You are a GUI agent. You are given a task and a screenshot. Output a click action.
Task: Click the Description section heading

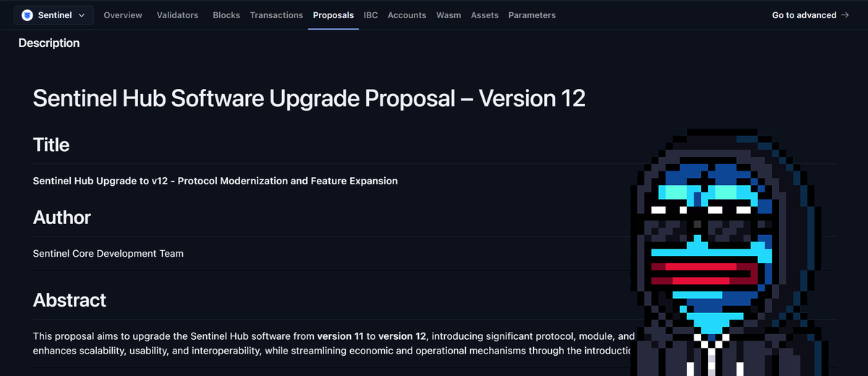point(48,43)
